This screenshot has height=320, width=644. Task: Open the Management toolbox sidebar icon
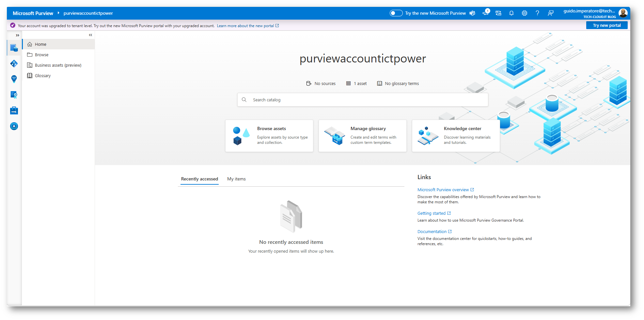[x=14, y=110]
